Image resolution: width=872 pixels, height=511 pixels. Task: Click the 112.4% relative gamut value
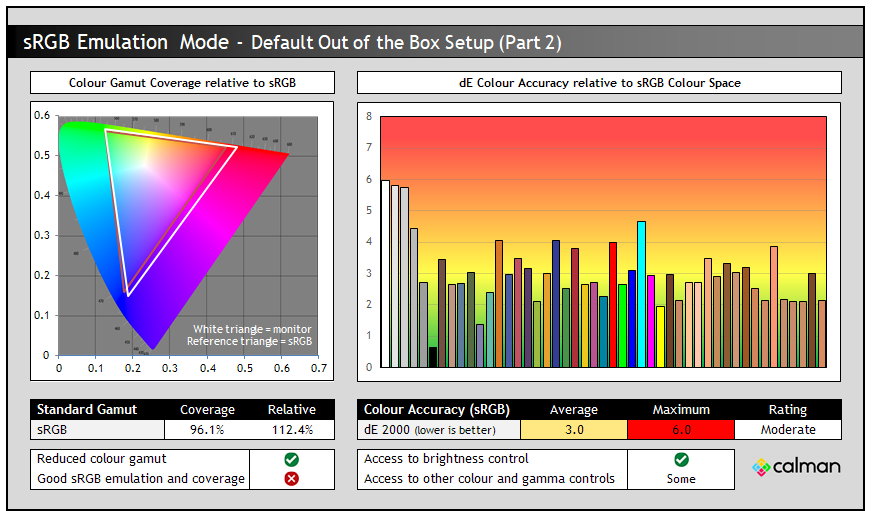pos(291,429)
